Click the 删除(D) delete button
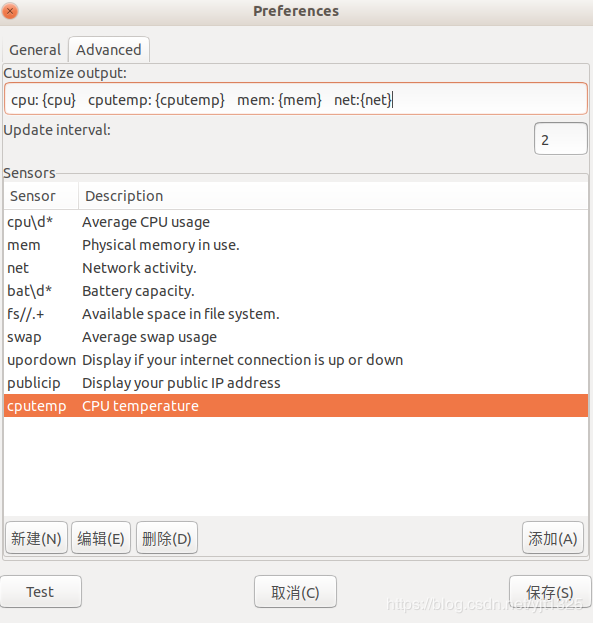Image resolution: width=593 pixels, height=623 pixels. click(x=167, y=538)
